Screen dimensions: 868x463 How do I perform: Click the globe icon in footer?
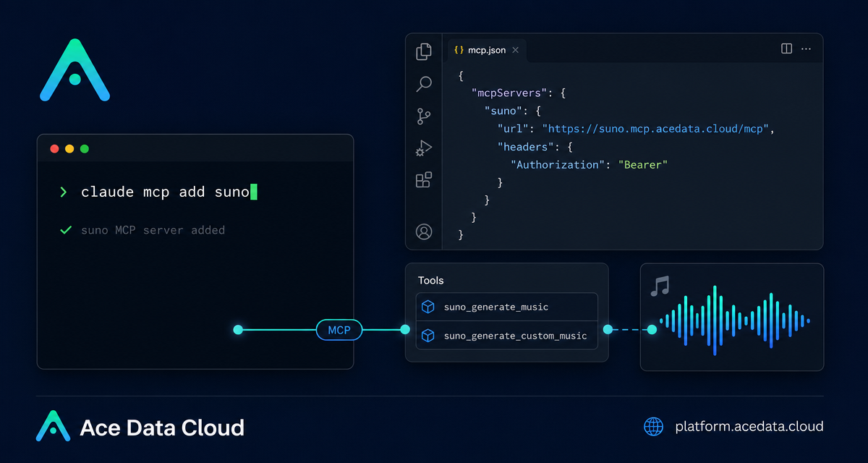(654, 426)
